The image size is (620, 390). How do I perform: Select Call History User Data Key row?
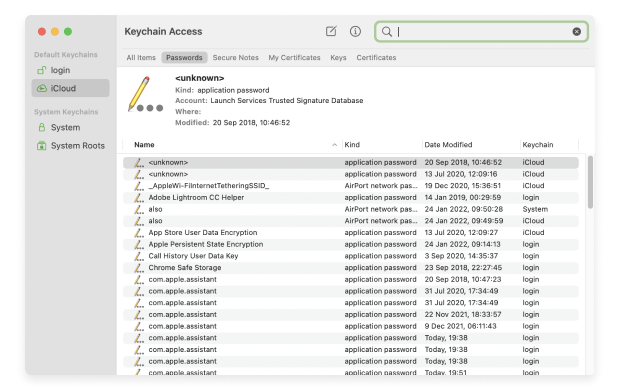coord(351,256)
